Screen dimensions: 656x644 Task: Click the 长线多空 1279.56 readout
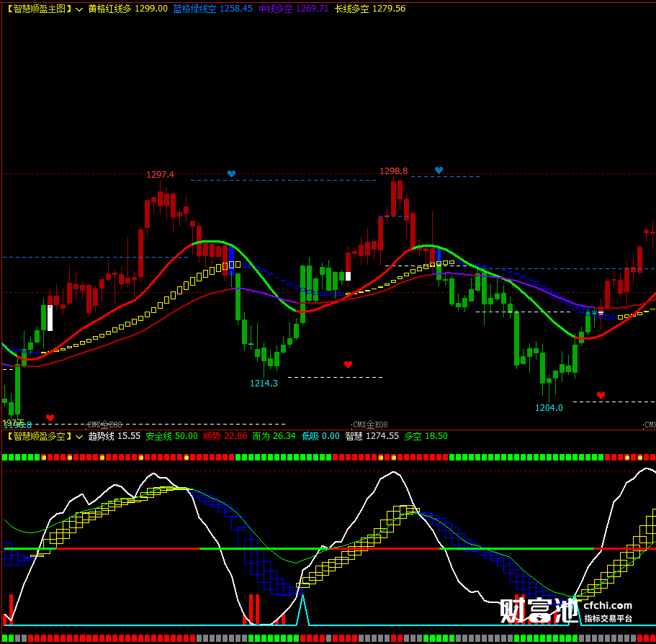click(370, 9)
